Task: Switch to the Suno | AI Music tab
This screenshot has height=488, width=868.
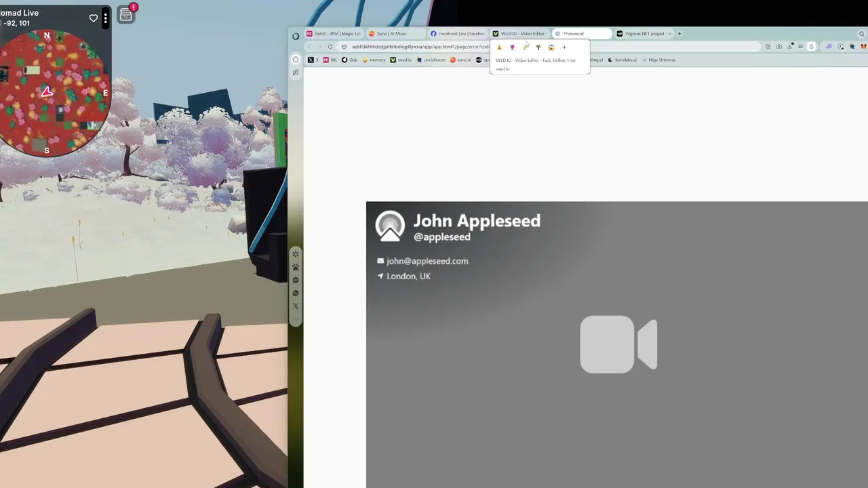Action: pos(395,33)
